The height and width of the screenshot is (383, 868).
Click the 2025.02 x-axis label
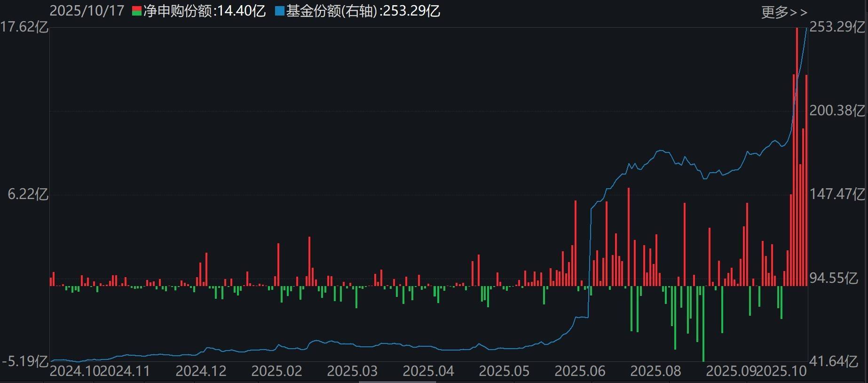tap(276, 371)
